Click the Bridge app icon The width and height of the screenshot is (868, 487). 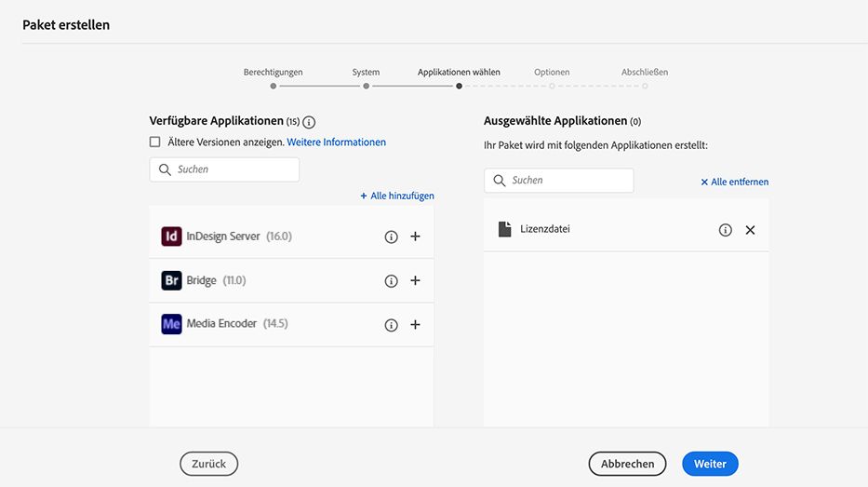[171, 280]
